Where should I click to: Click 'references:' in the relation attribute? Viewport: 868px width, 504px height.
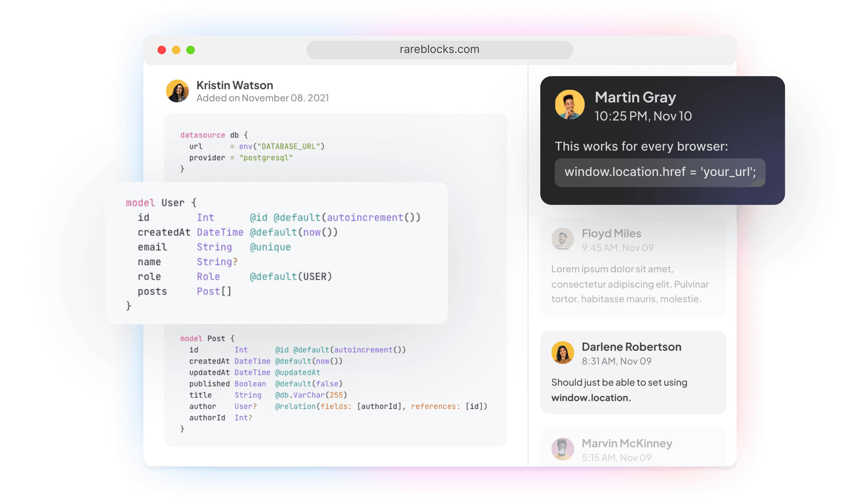pos(436,406)
